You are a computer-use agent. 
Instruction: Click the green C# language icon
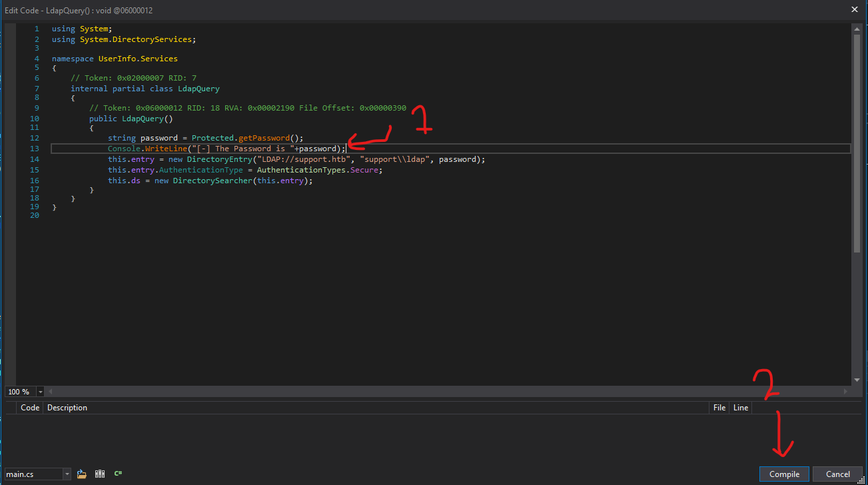pyautogui.click(x=118, y=474)
